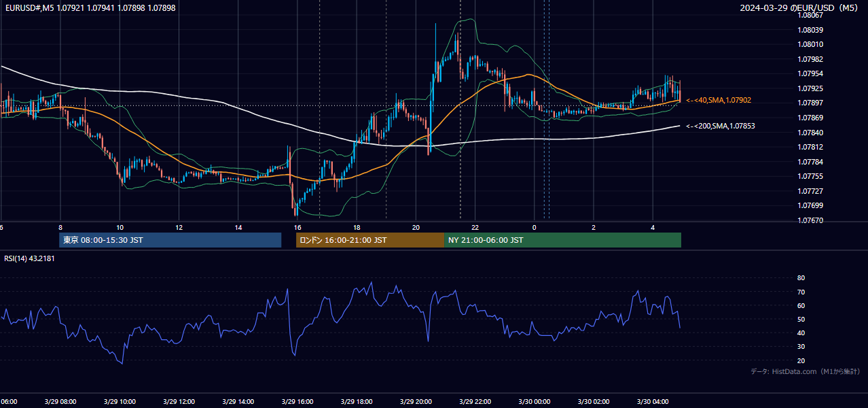
Task: Click price axis value 1.07954
Action: [x=811, y=74]
